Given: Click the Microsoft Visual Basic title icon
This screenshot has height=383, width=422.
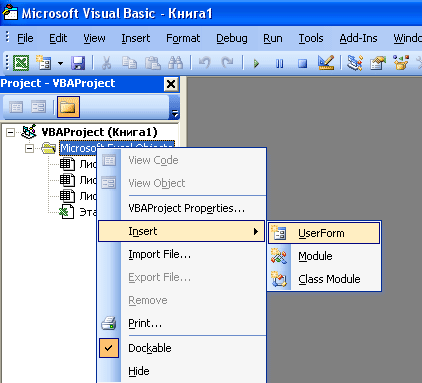Looking at the screenshot, I should (9, 13).
